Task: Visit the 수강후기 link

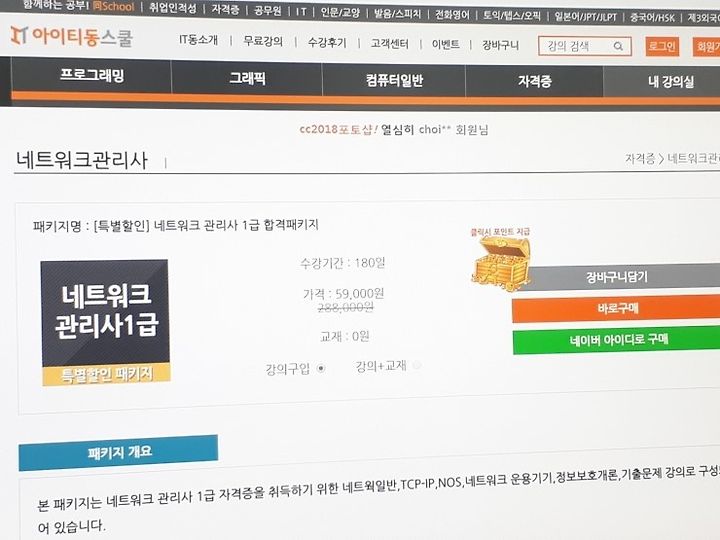Action: click(x=326, y=43)
